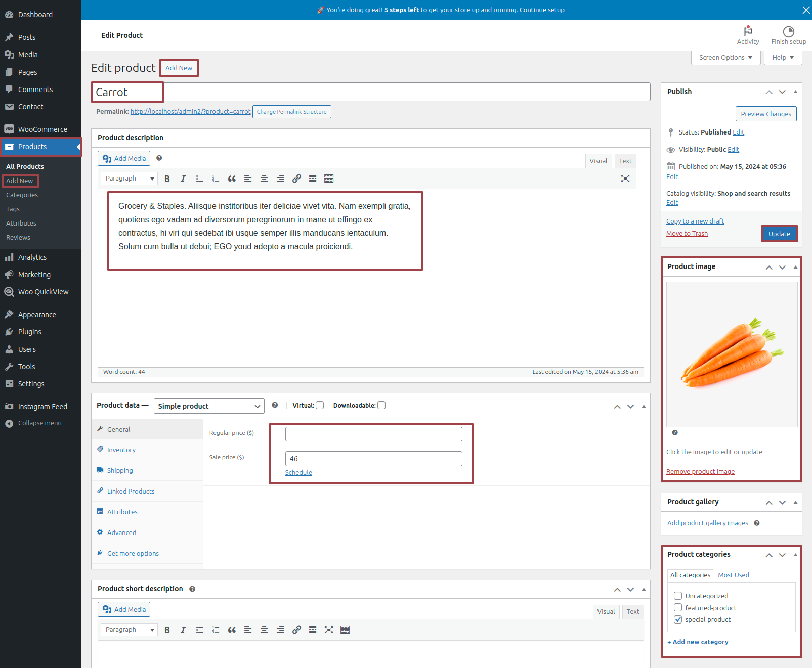812x668 pixels.
Task: Switch the description editor to the Text tab
Action: pyautogui.click(x=625, y=161)
